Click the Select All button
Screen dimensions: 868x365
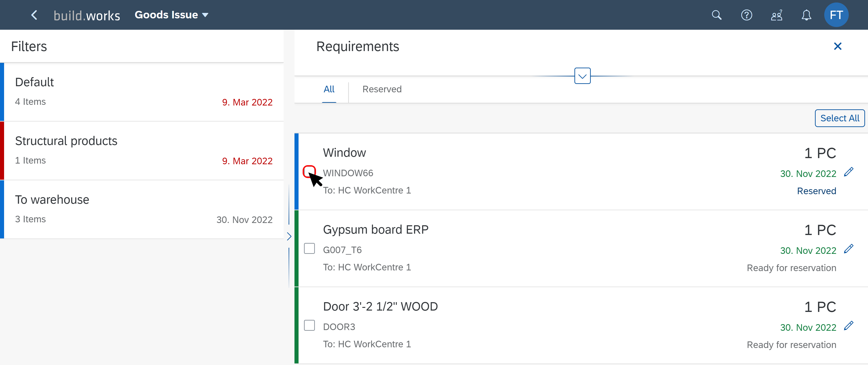coord(839,118)
